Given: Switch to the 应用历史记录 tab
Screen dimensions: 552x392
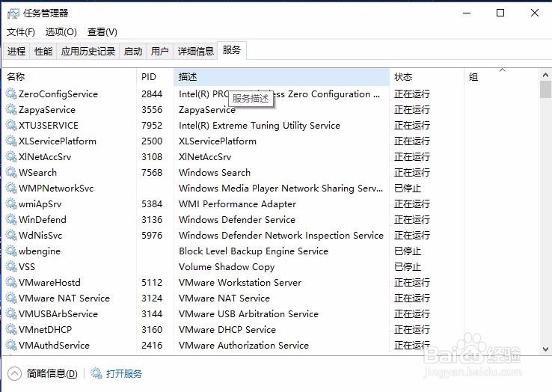Looking at the screenshot, I should click(88, 52).
